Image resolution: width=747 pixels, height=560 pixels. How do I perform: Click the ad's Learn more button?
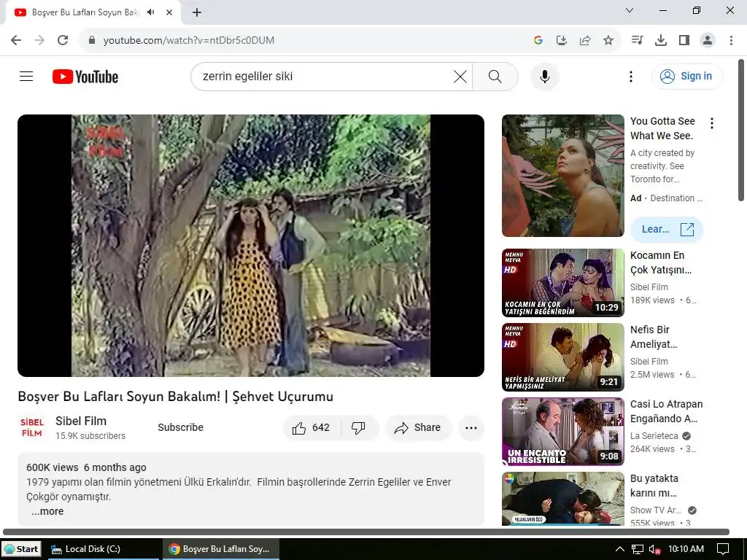tap(667, 229)
